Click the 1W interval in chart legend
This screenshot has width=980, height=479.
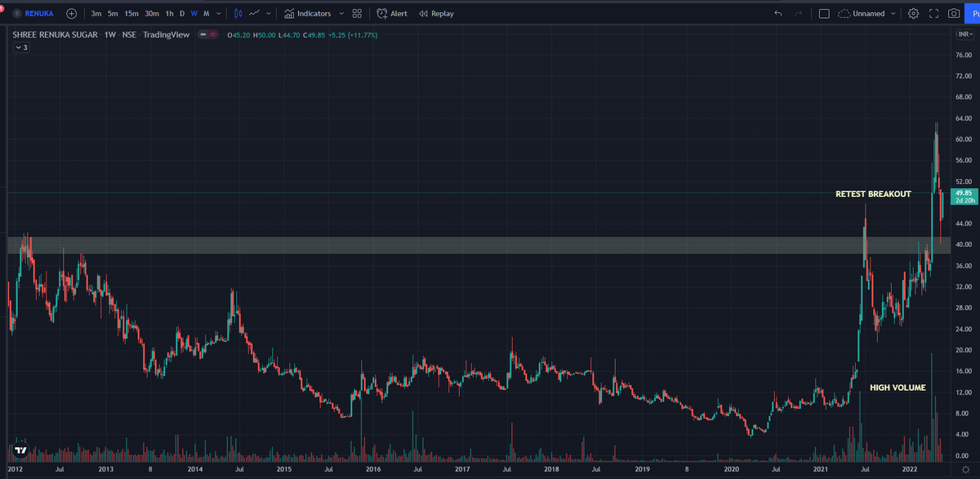pos(109,35)
